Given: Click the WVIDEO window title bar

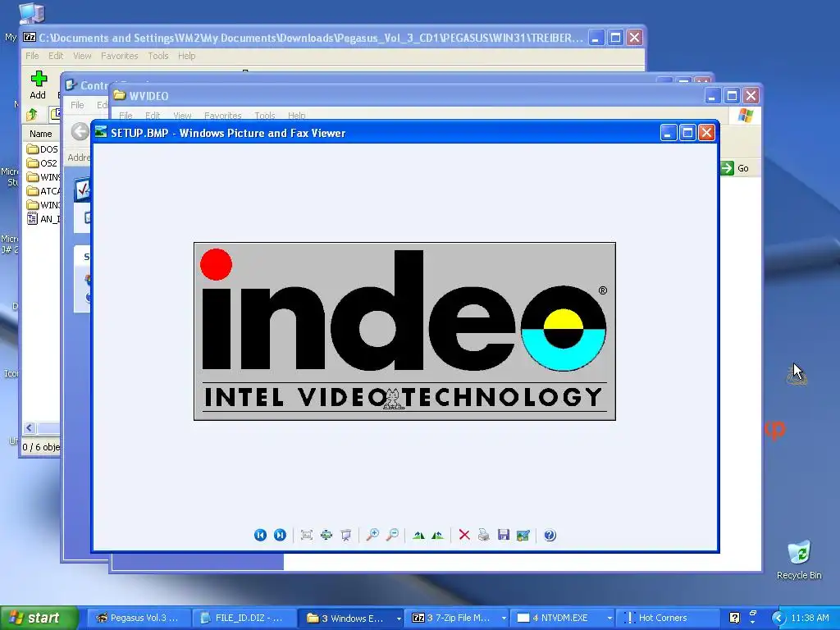Looking at the screenshot, I should click(407, 96).
